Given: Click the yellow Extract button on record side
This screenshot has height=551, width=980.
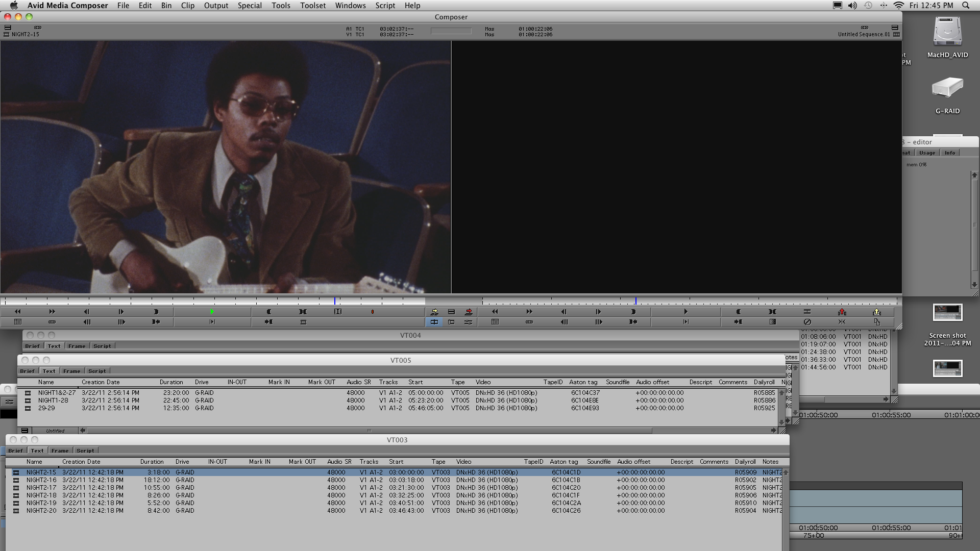Looking at the screenshot, I should 876,312.
